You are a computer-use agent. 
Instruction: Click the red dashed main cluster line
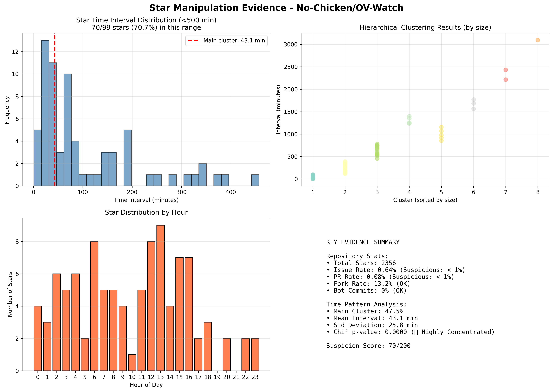coord(55,110)
